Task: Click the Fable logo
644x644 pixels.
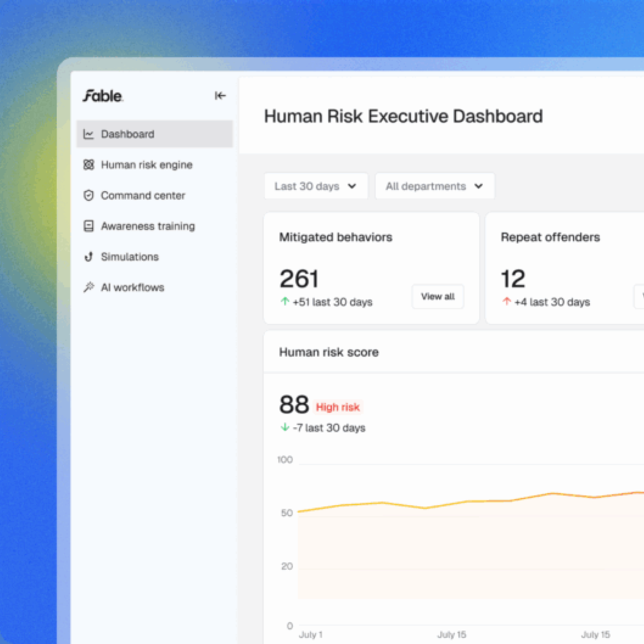Action: 103,96
